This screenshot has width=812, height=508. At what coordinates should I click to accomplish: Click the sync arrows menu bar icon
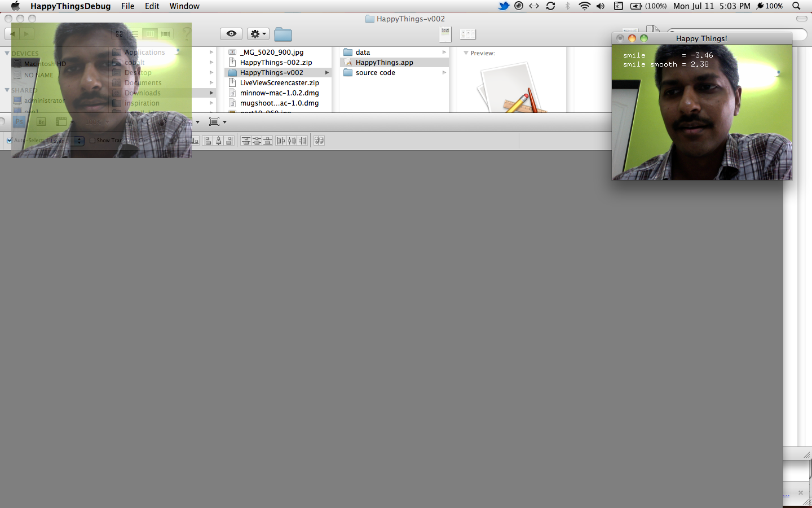click(551, 6)
